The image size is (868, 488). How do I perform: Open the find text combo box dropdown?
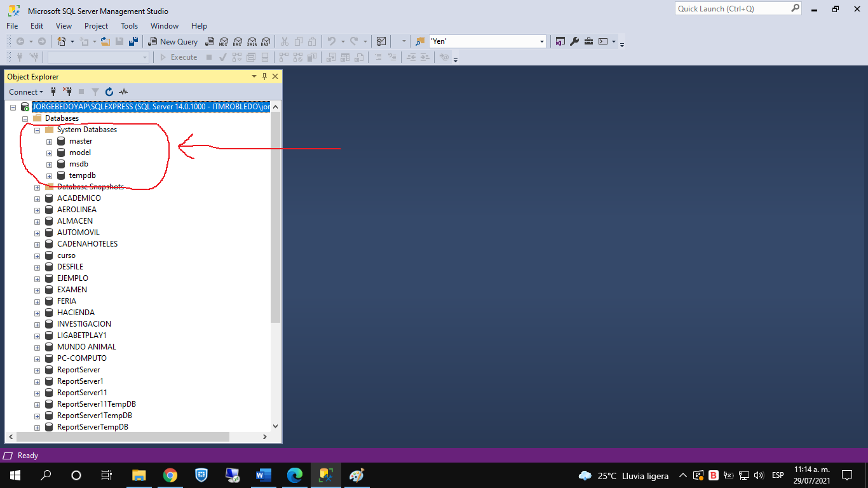(x=542, y=41)
